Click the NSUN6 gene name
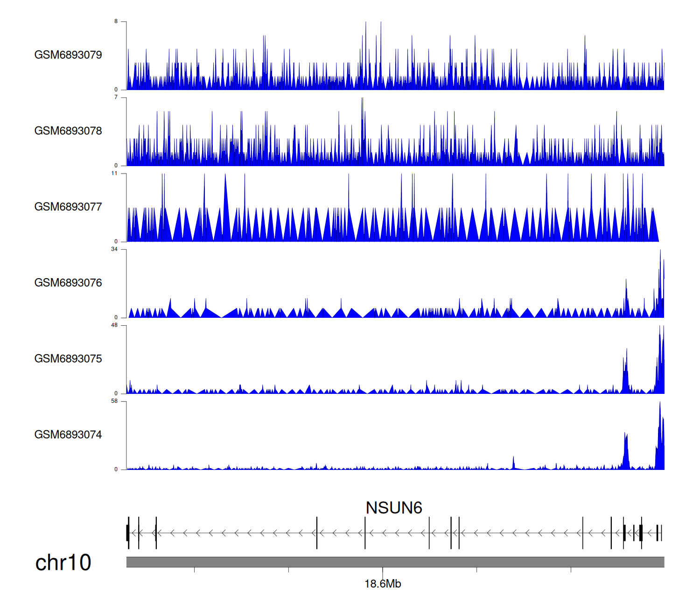 tap(394, 508)
